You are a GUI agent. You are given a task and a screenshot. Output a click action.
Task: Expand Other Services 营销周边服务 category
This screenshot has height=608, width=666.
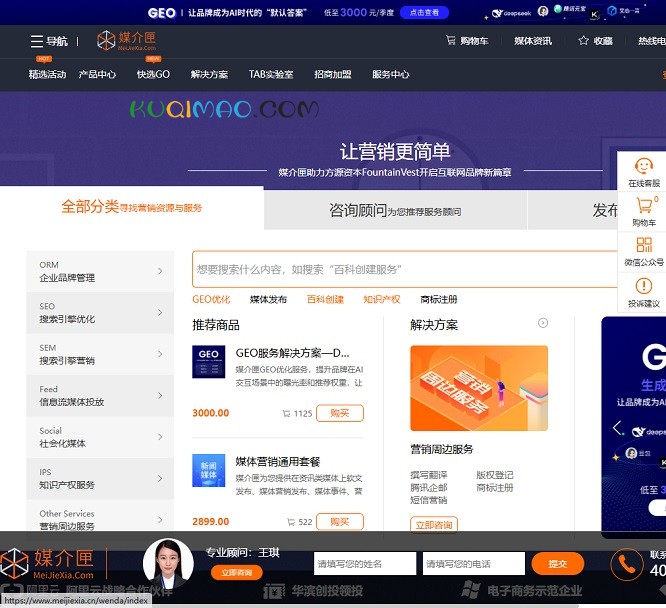pyautogui.click(x=100, y=515)
